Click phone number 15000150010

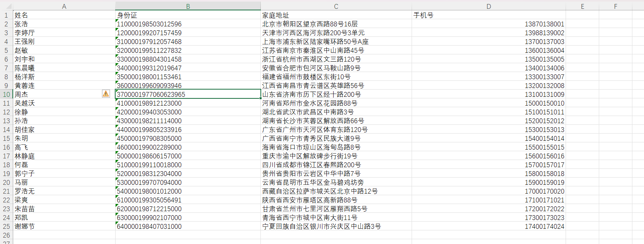(489, 103)
